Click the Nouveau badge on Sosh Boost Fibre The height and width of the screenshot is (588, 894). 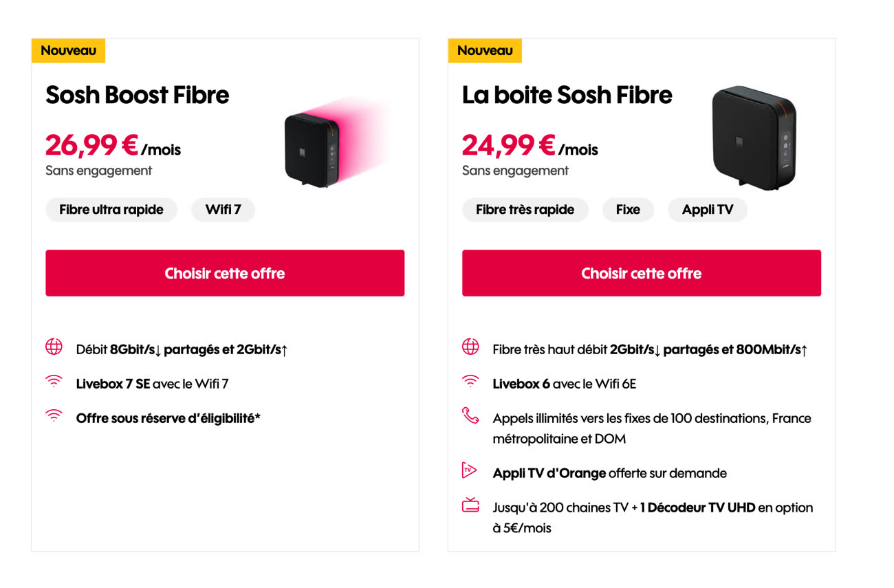pos(68,50)
